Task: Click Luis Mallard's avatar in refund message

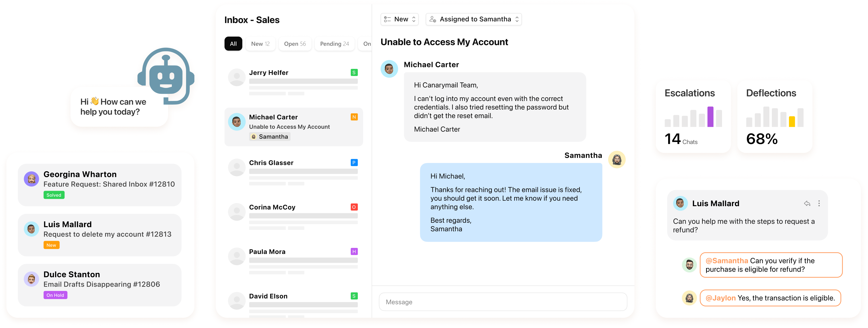Action: [x=680, y=203]
